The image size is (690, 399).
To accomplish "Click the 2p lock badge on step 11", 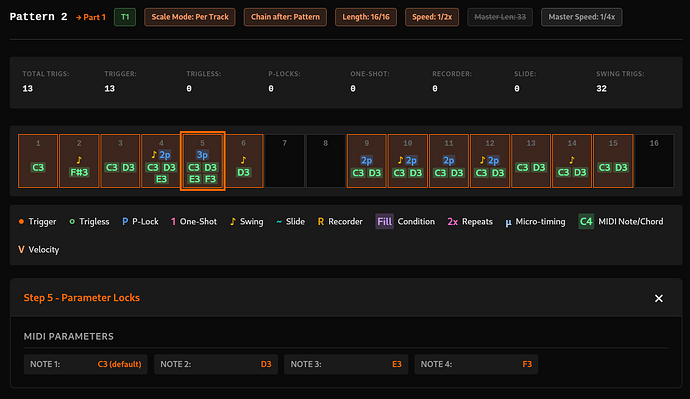I will point(449,160).
